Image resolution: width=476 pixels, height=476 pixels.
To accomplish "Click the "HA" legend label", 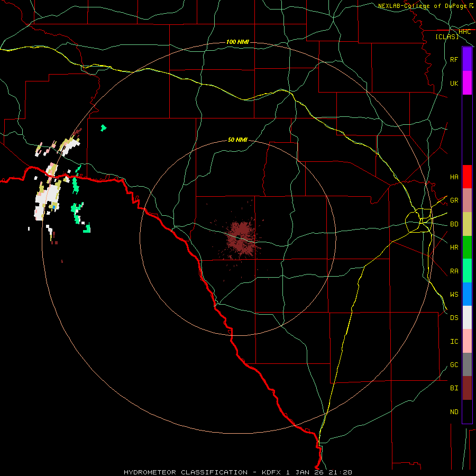I will (x=454, y=177).
